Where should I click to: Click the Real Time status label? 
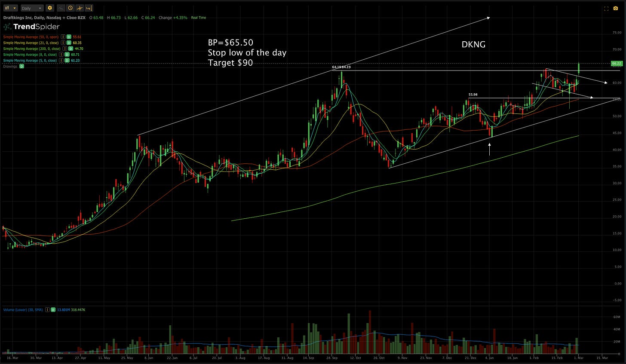[x=198, y=18]
